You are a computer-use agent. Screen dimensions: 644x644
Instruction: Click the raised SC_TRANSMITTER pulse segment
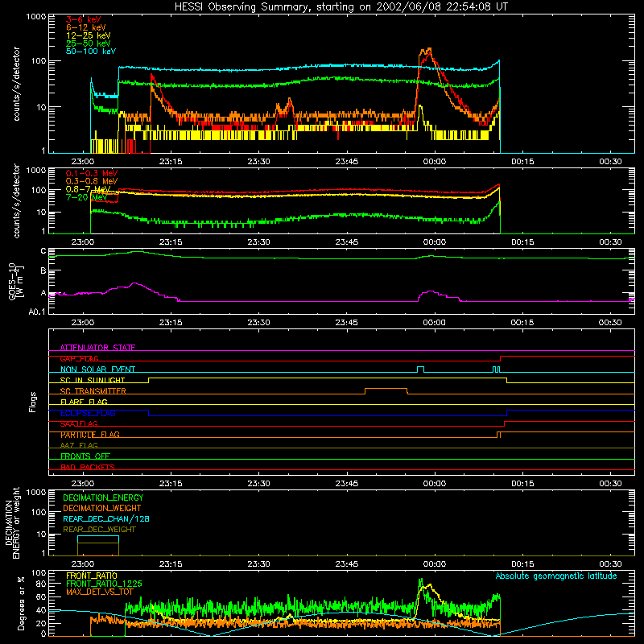point(386,388)
